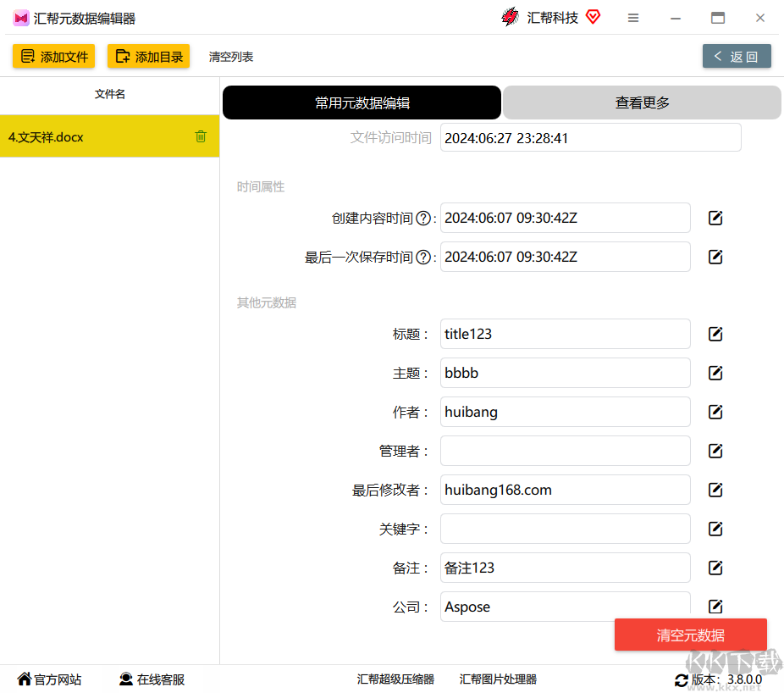Click the app logo icon in title bar
This screenshot has width=784, height=693.
click(x=21, y=19)
